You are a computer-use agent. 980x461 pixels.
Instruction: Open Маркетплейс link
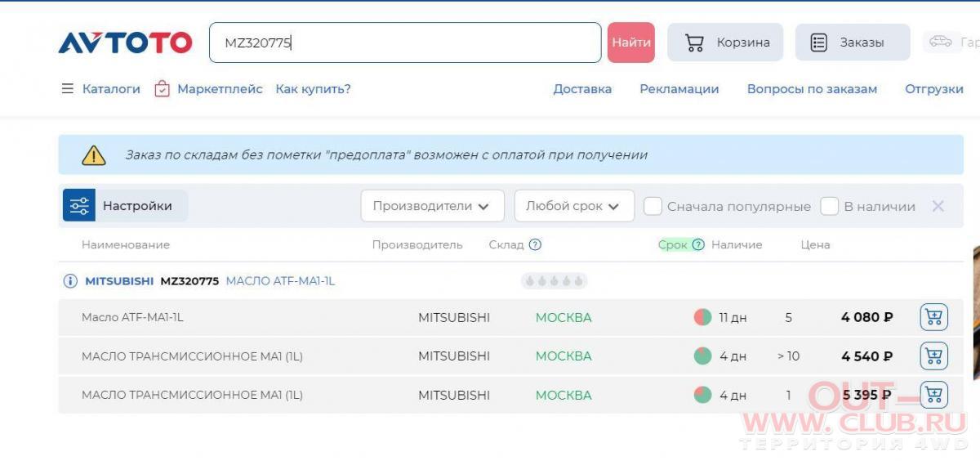pos(220,89)
